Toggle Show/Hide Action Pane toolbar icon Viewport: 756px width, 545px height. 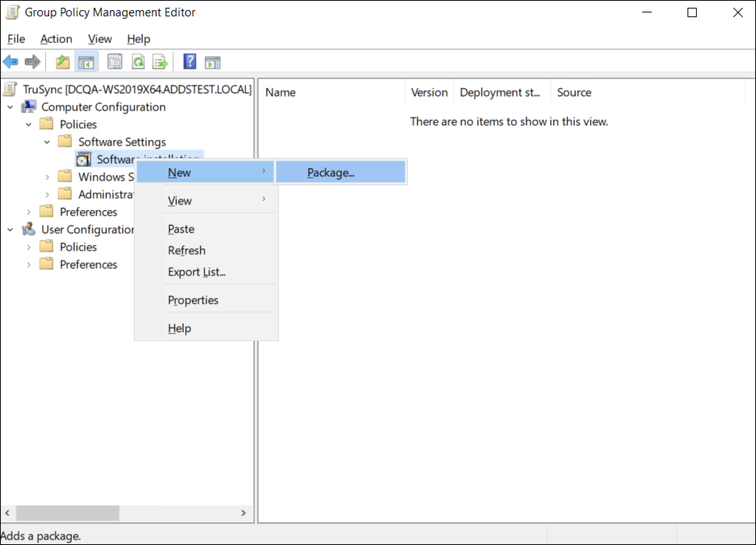tap(213, 62)
